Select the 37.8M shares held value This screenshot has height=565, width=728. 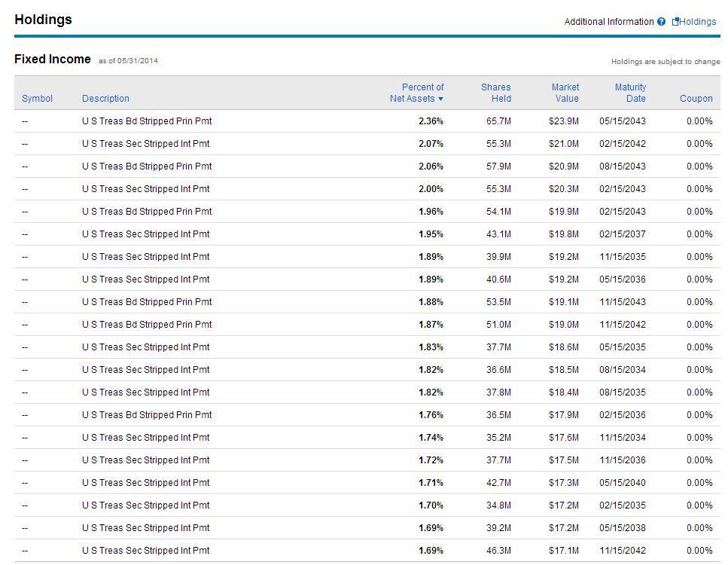point(498,392)
